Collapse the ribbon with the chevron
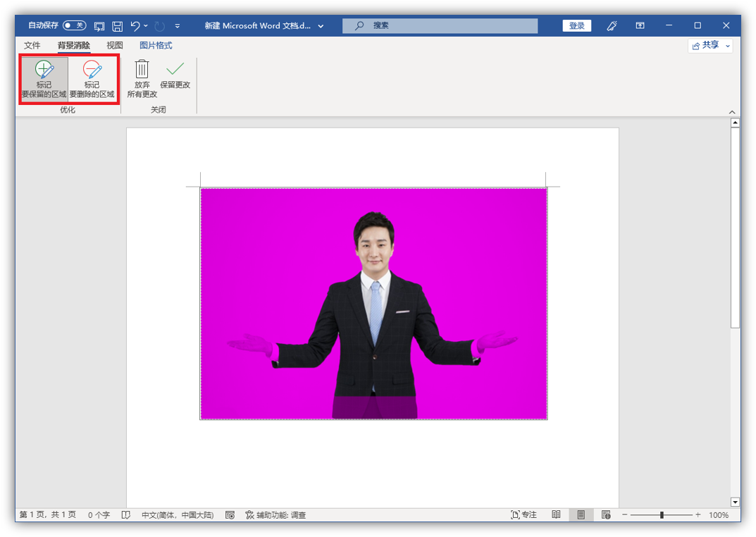 point(732,112)
